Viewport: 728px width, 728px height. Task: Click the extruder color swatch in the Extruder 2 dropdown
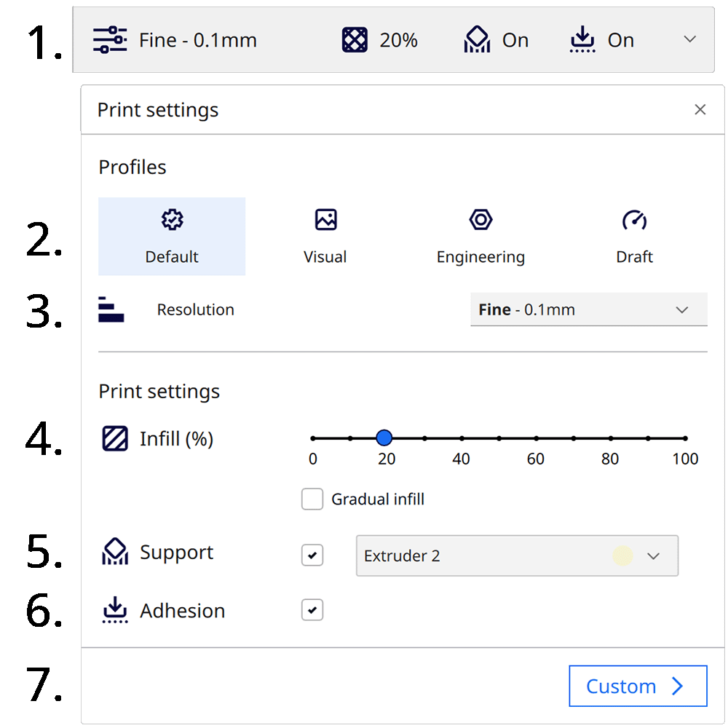coord(622,555)
